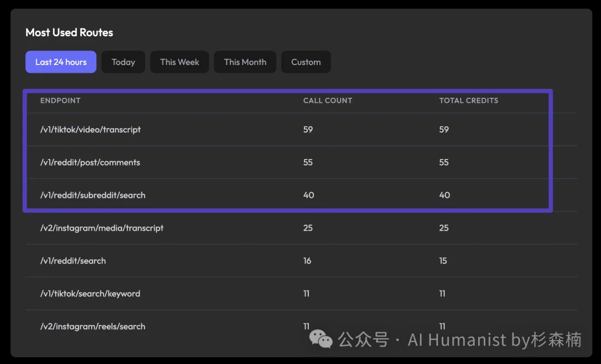Open the Custom date range option

[x=306, y=62]
